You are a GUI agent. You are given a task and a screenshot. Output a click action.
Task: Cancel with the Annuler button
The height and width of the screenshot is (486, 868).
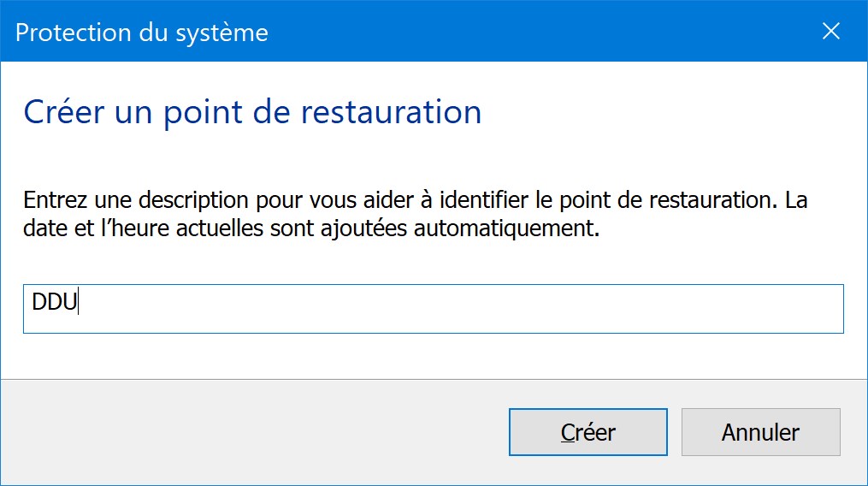click(760, 432)
